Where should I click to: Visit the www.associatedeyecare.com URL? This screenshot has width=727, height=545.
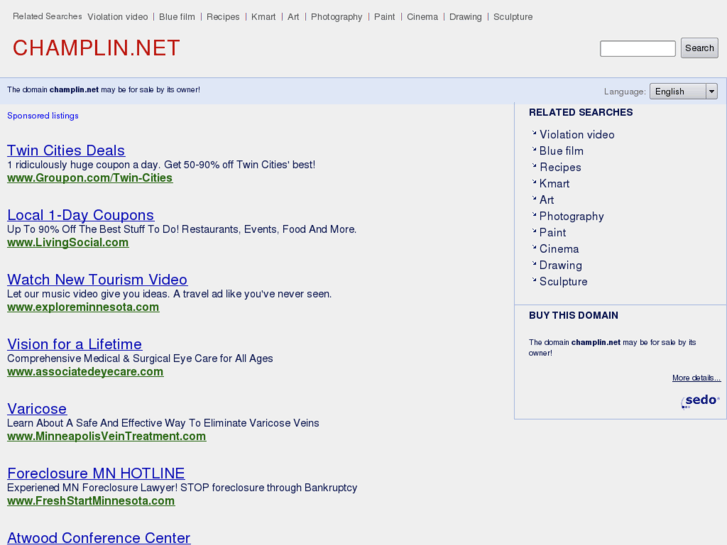pyautogui.click(x=85, y=371)
